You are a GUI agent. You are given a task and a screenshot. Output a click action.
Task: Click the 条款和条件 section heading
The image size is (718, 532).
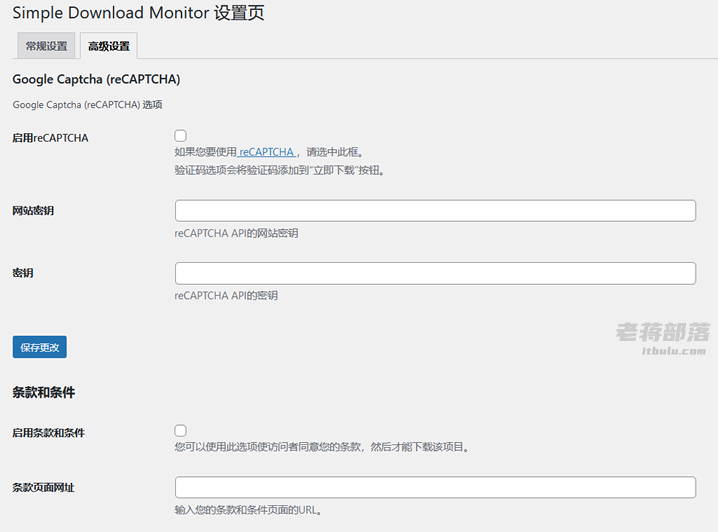(x=44, y=392)
